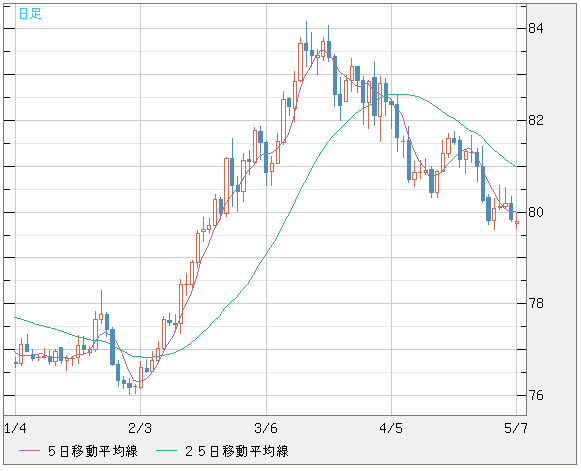The width and height of the screenshot is (581, 471).
Task: Click the purple 5-day average legend line sample
Action: [29, 451]
